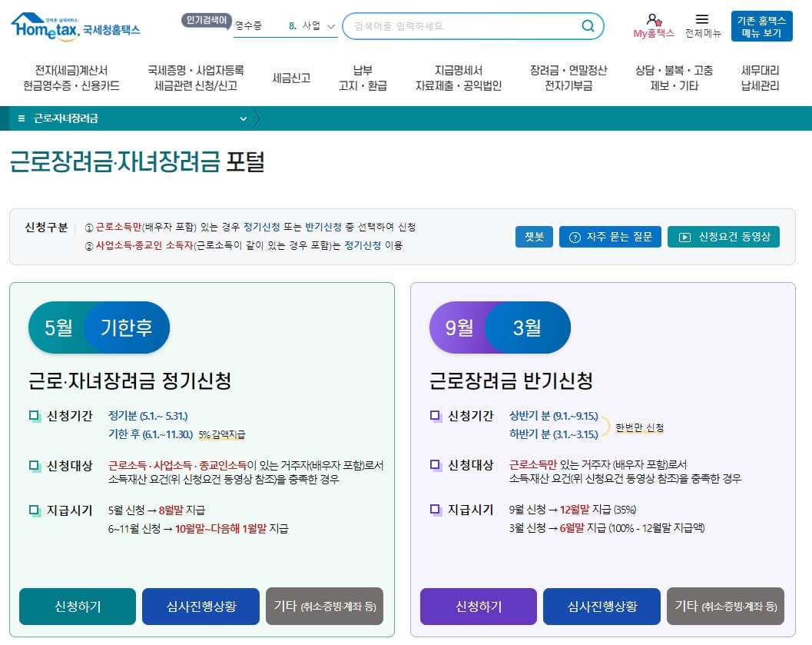
Task: Collapse the 근로·자녀장려금 breadcrumb dropdown
Action: [244, 118]
